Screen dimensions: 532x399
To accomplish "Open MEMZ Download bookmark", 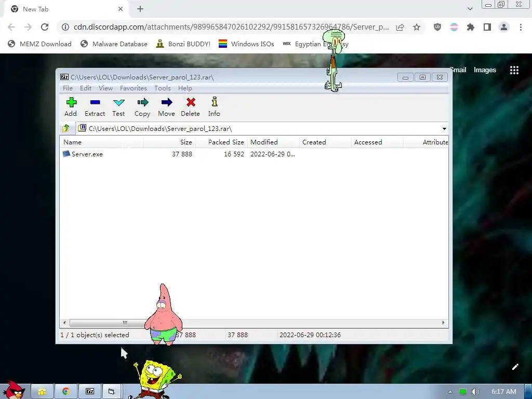I will pos(39,44).
